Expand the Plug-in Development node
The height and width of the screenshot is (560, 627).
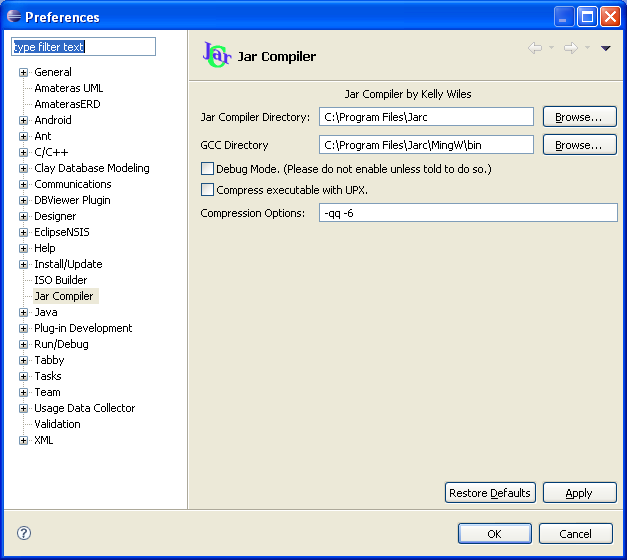tap(23, 328)
